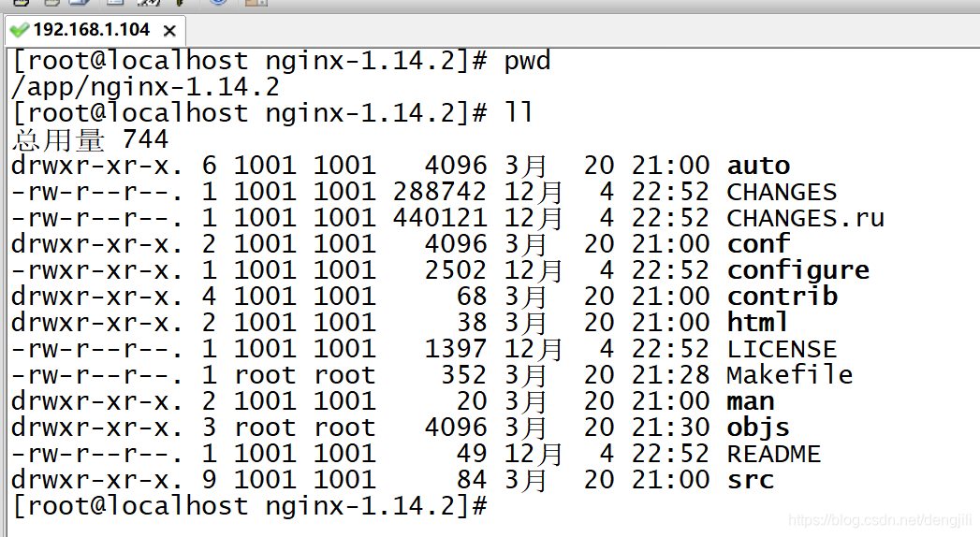Close the 192.168.1.104 session tab

click(168, 31)
